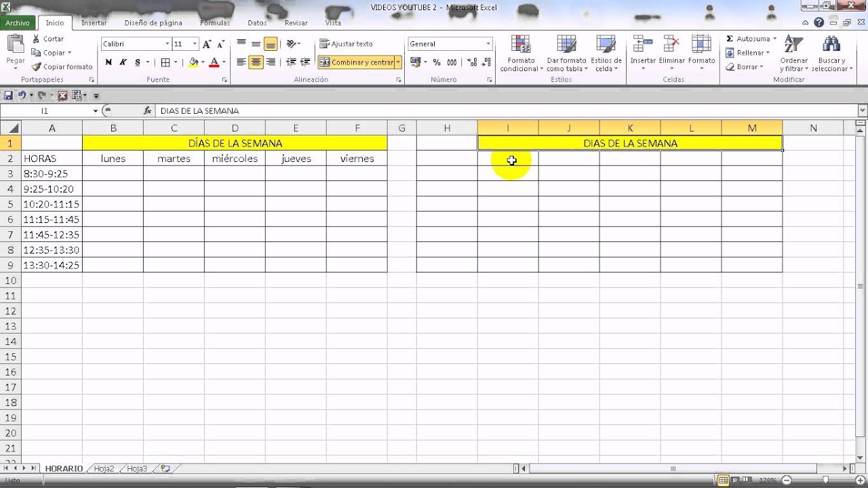The image size is (868, 488).
Task: Save the workbook with the floppy icon
Action: coord(8,96)
